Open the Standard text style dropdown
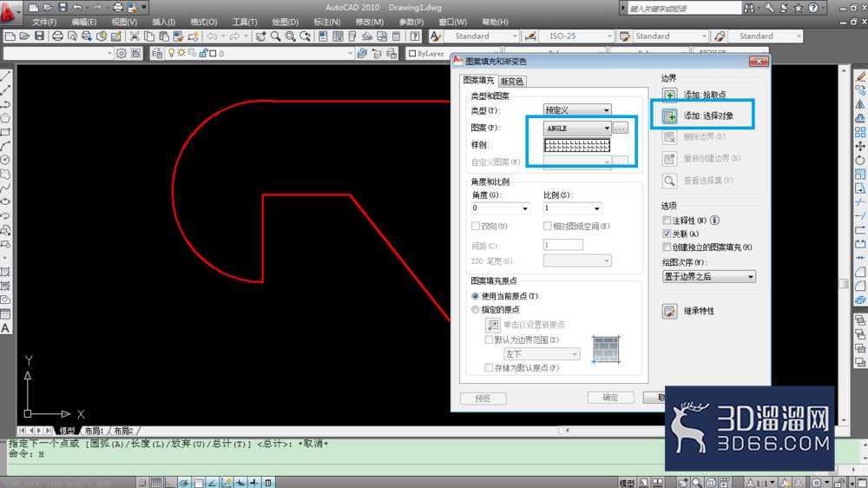Viewport: 868px width, 488px height. 481,36
